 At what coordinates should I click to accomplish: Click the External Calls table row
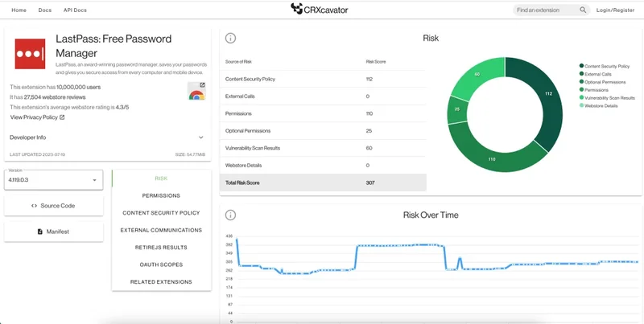[x=324, y=96]
